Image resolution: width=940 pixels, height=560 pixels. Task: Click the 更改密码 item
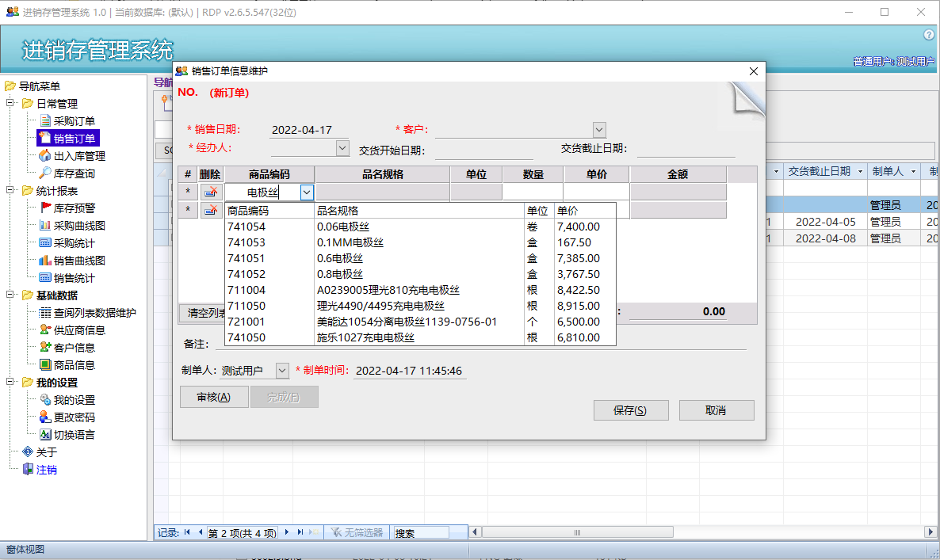[x=74, y=417]
